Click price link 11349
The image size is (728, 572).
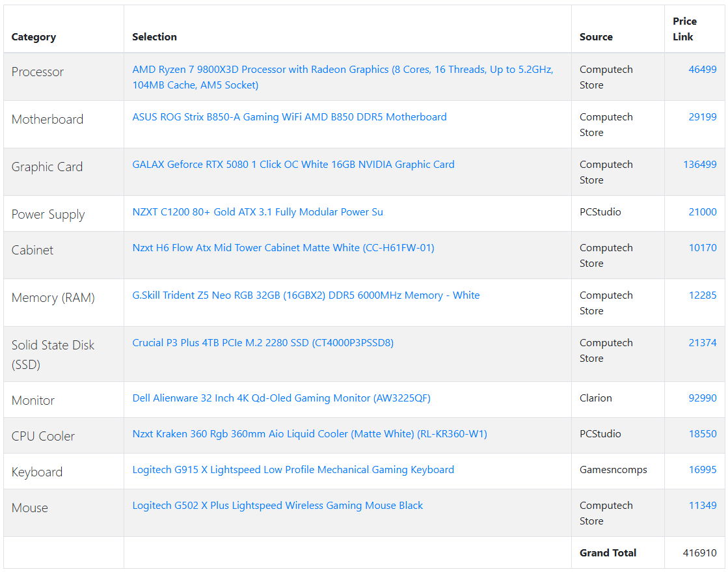click(703, 505)
